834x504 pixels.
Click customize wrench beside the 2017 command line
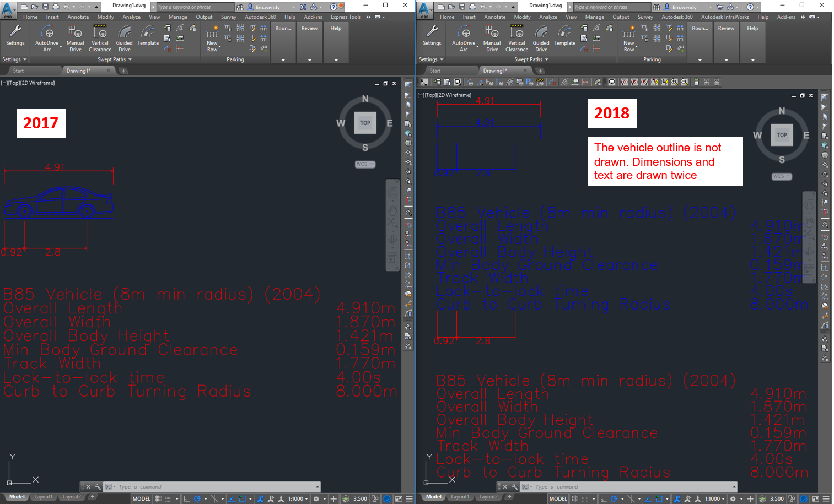(x=98, y=487)
